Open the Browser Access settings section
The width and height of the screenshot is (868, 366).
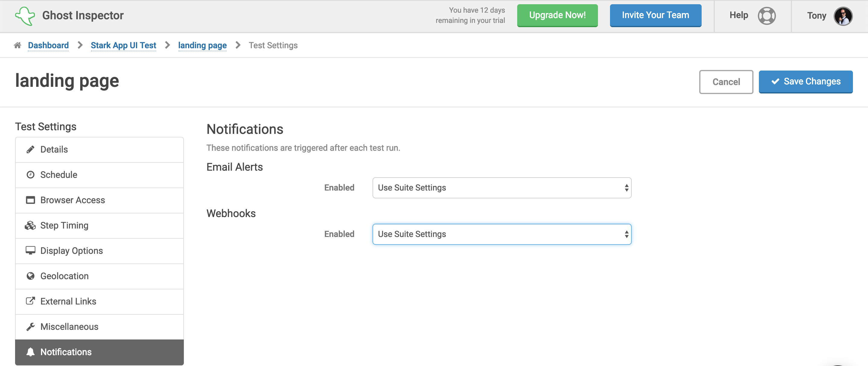click(72, 200)
